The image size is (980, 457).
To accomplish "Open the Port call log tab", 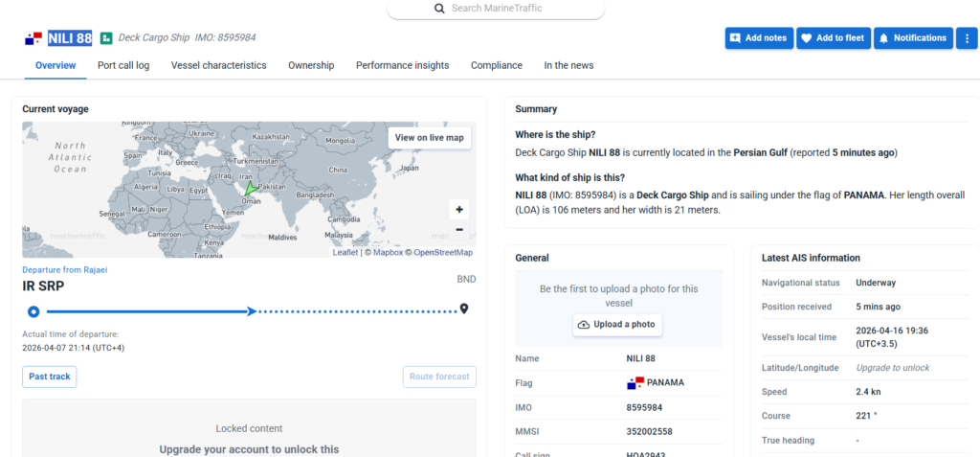I will 123,65.
